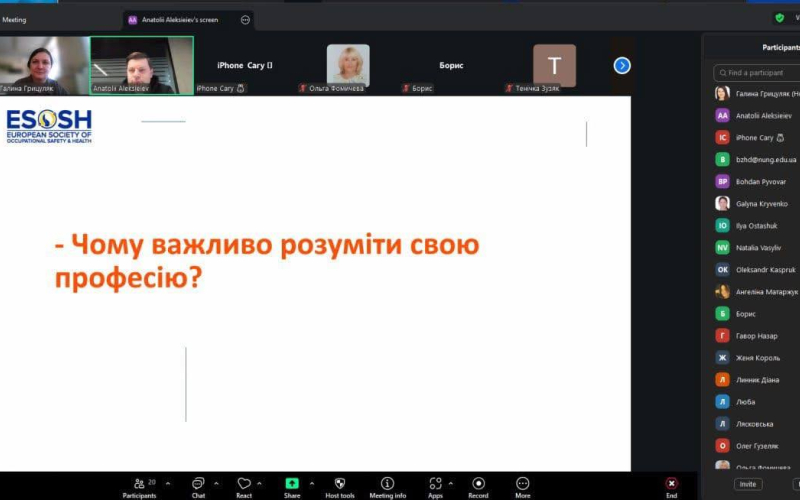
Task: Open the React emoji menu
Action: click(x=243, y=483)
